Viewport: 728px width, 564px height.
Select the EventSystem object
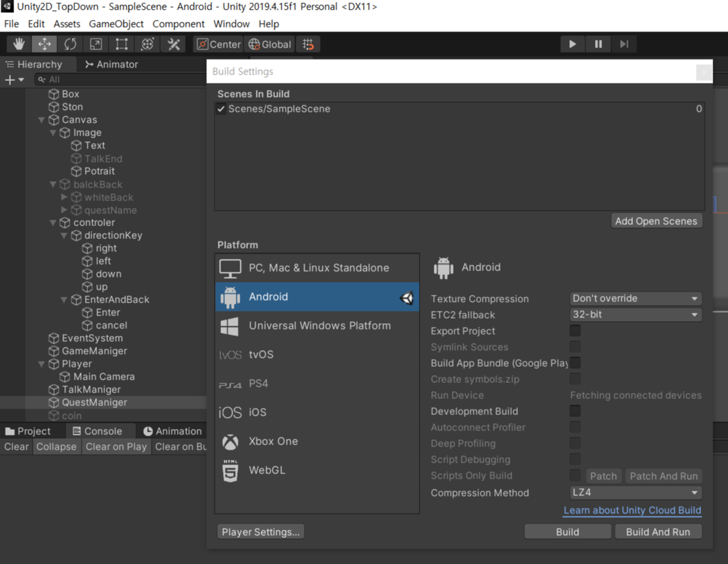(x=93, y=338)
